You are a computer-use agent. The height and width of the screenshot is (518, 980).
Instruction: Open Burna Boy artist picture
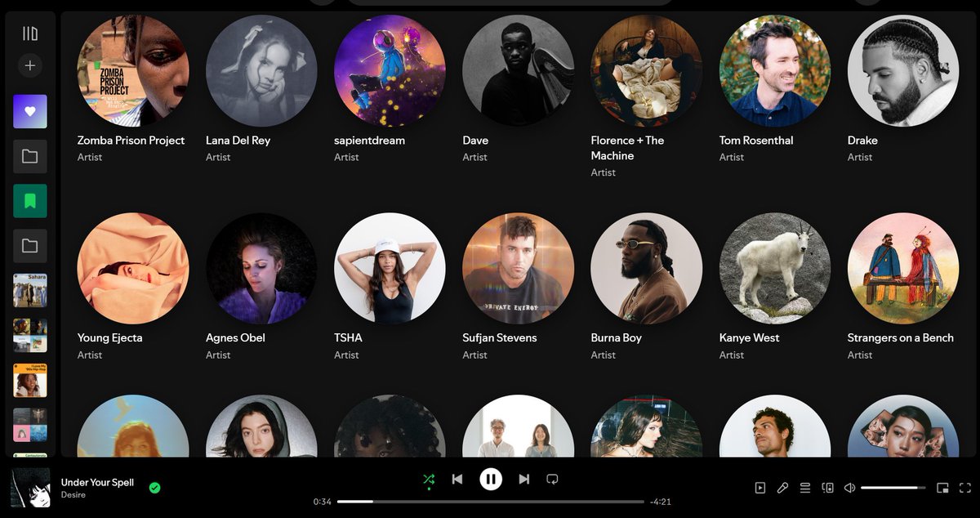point(646,269)
